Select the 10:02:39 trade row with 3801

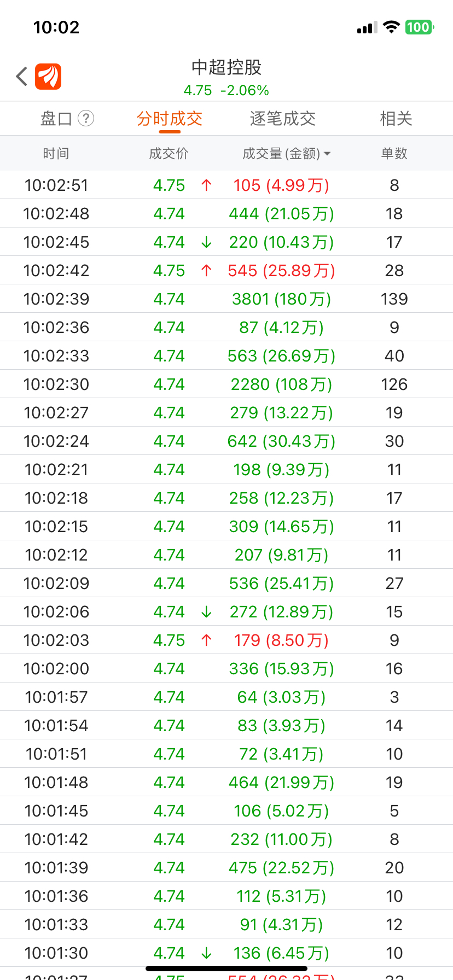point(226,299)
